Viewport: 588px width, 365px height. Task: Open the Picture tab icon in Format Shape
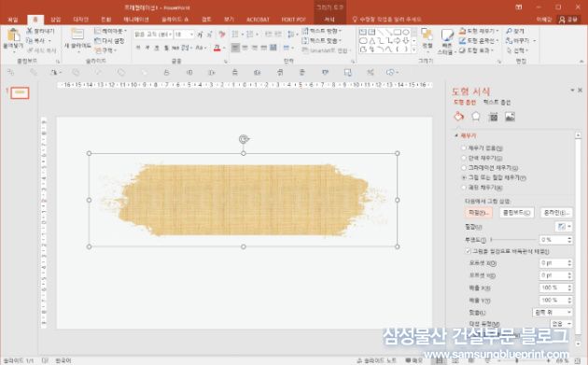(x=510, y=117)
